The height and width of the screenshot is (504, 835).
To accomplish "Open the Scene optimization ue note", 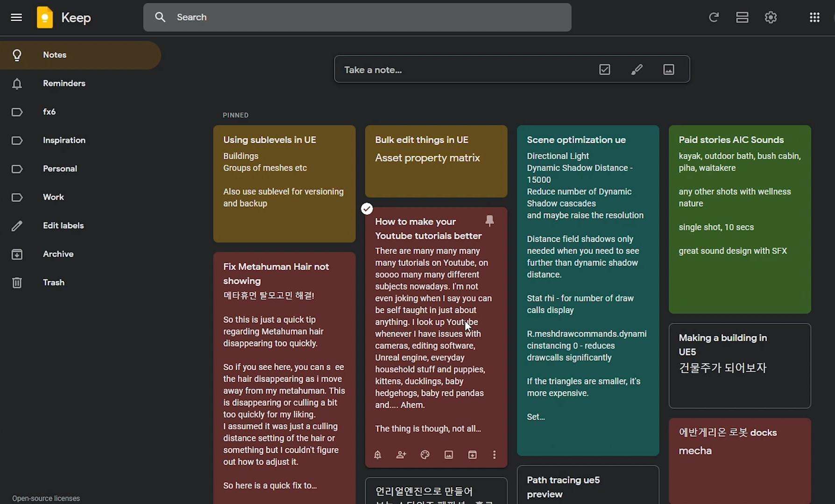I will coord(588,290).
